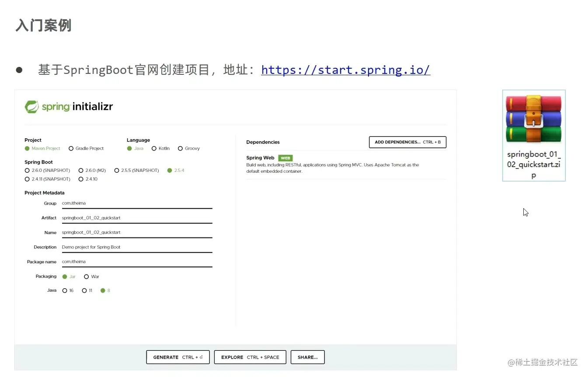Select Java version 16
Screen dimensions: 588x377
[64, 290]
